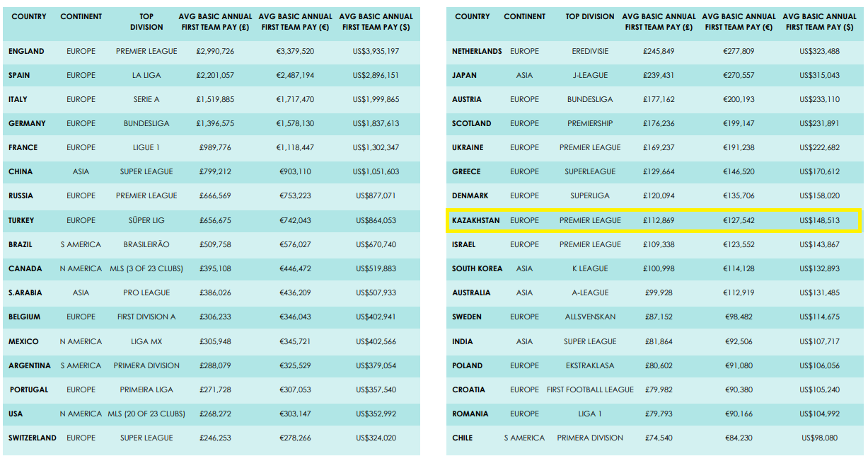This screenshot has width=868, height=461.
Task: Click the FIRST DIVISION A cell
Action: 146,317
